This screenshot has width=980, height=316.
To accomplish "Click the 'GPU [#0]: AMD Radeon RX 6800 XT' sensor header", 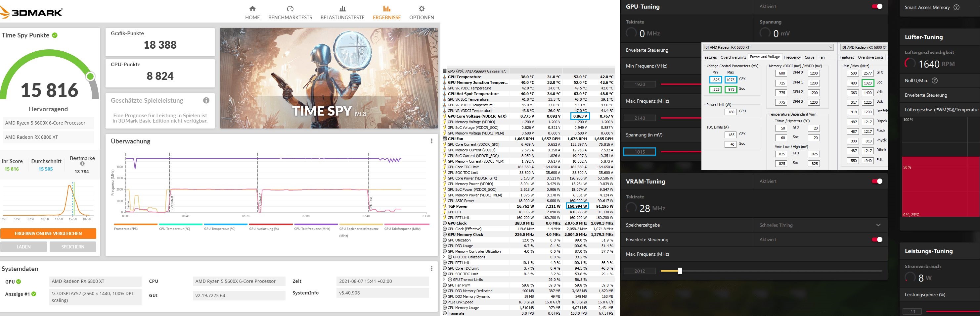I will [x=529, y=71].
